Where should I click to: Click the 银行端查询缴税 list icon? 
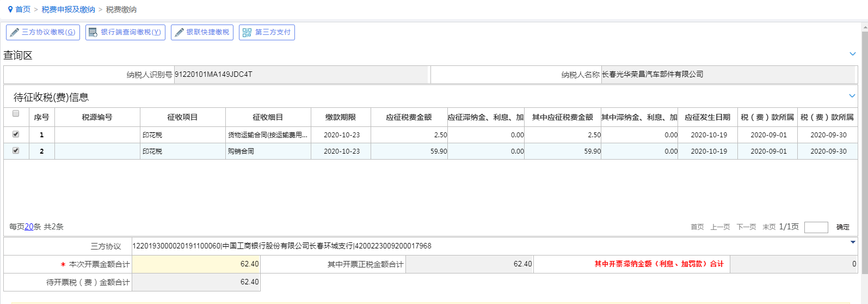(x=93, y=32)
